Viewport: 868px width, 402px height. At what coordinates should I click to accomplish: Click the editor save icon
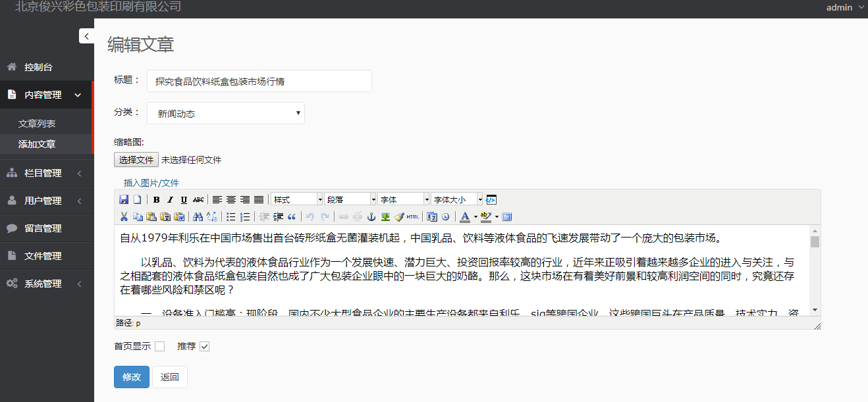tap(124, 199)
